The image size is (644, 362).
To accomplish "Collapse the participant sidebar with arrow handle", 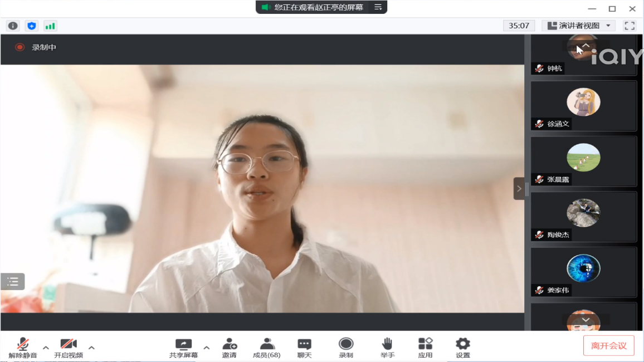I will coord(519,189).
